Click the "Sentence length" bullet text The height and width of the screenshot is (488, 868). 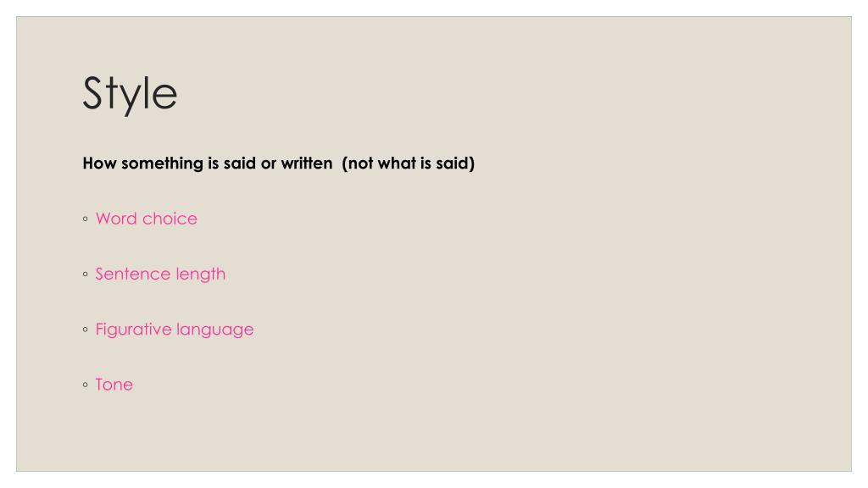(160, 274)
